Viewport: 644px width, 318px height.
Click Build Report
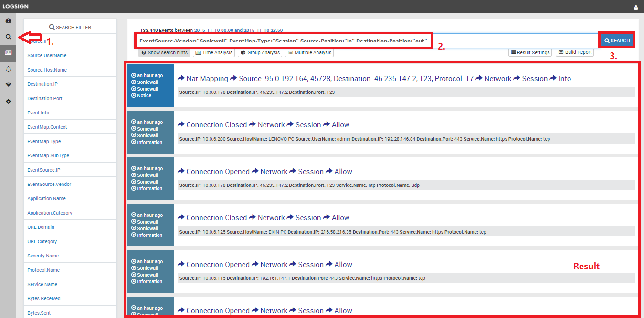coord(575,52)
